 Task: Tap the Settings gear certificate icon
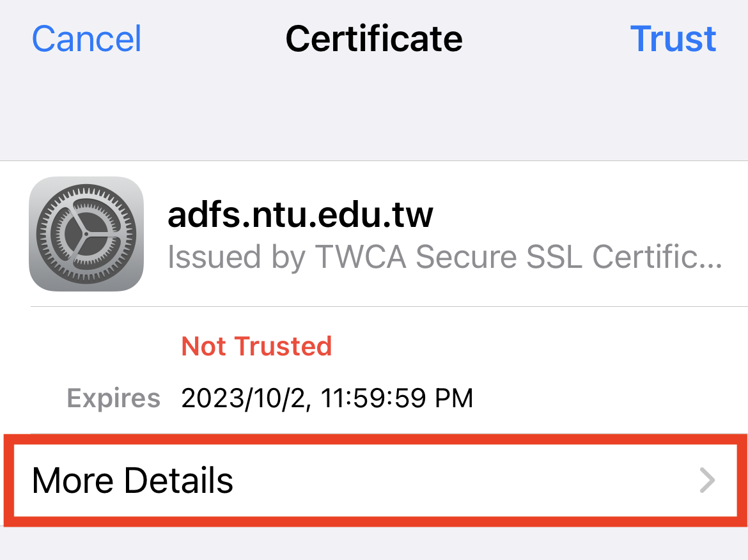tap(86, 234)
